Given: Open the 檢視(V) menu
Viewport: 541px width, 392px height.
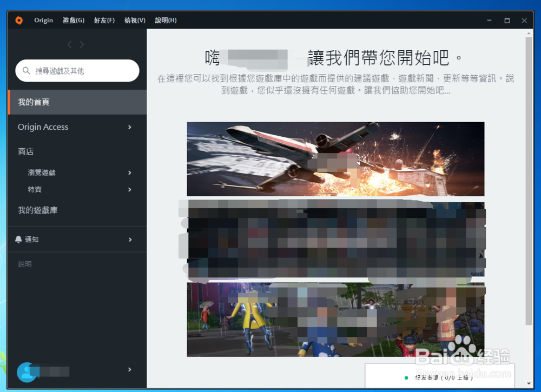Looking at the screenshot, I should click(134, 20).
